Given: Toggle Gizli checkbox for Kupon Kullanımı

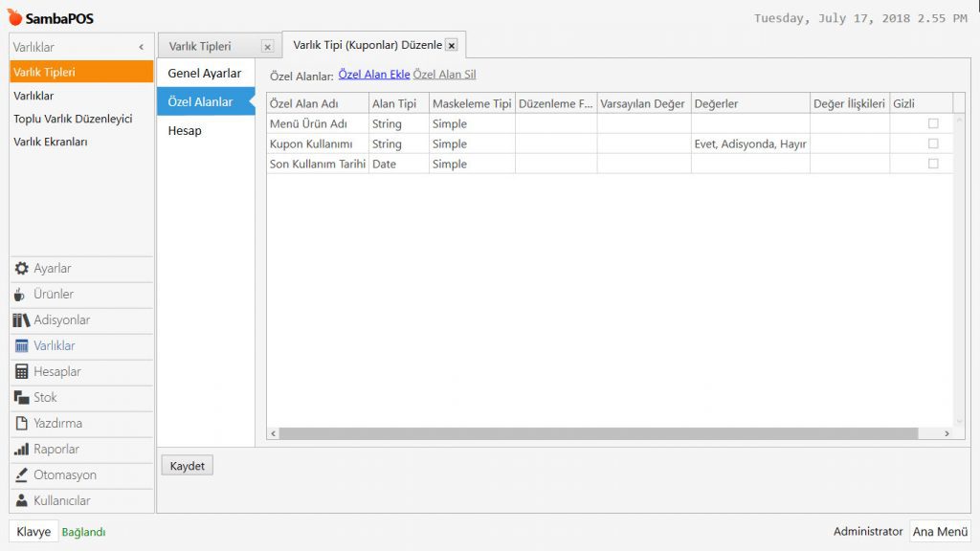Looking at the screenshot, I should pos(933,143).
